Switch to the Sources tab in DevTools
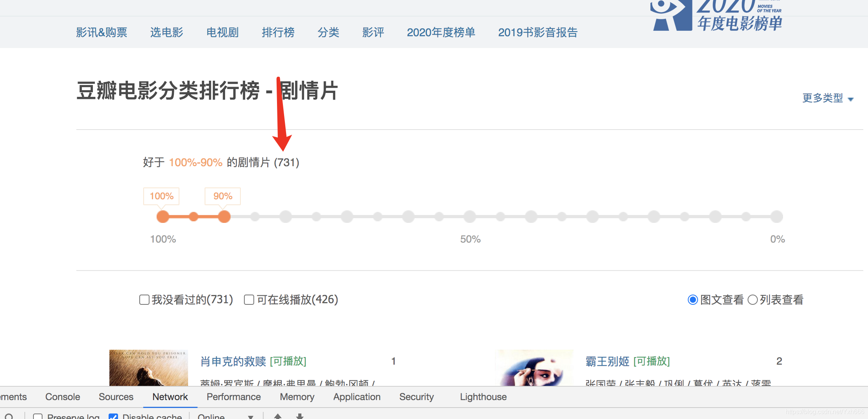 116,397
